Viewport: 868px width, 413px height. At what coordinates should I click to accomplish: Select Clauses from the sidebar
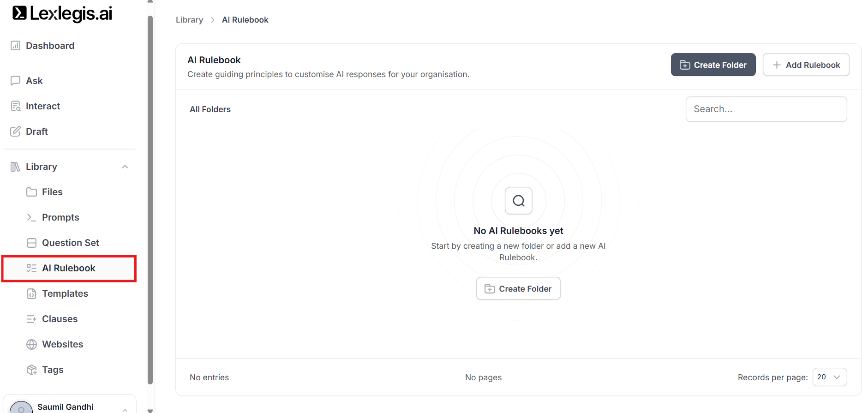tap(60, 319)
